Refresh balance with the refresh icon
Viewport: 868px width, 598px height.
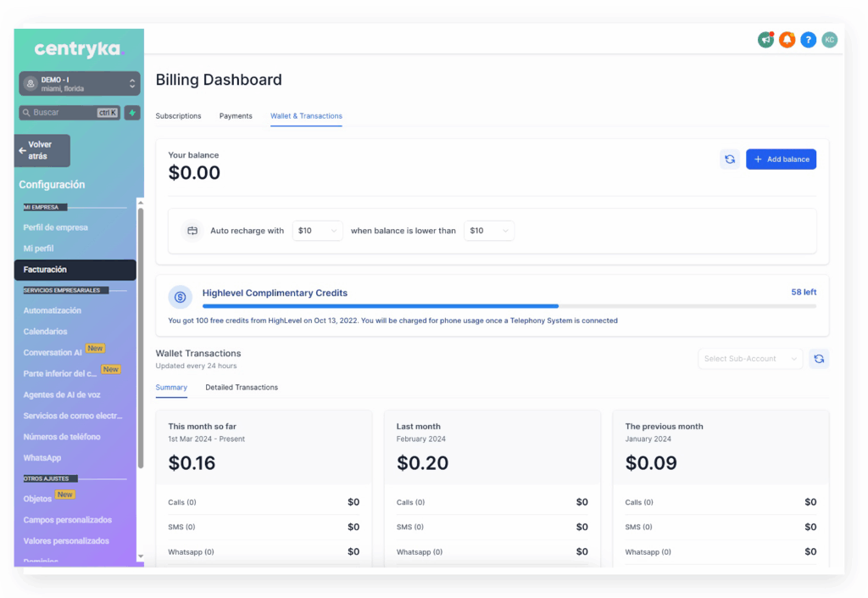tap(729, 159)
